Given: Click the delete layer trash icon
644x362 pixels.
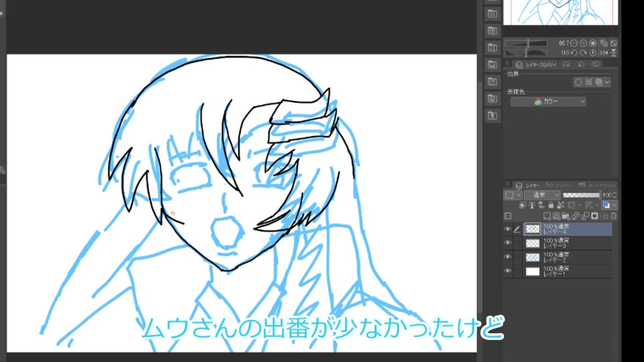Looking at the screenshot, I should pyautogui.click(x=614, y=216).
